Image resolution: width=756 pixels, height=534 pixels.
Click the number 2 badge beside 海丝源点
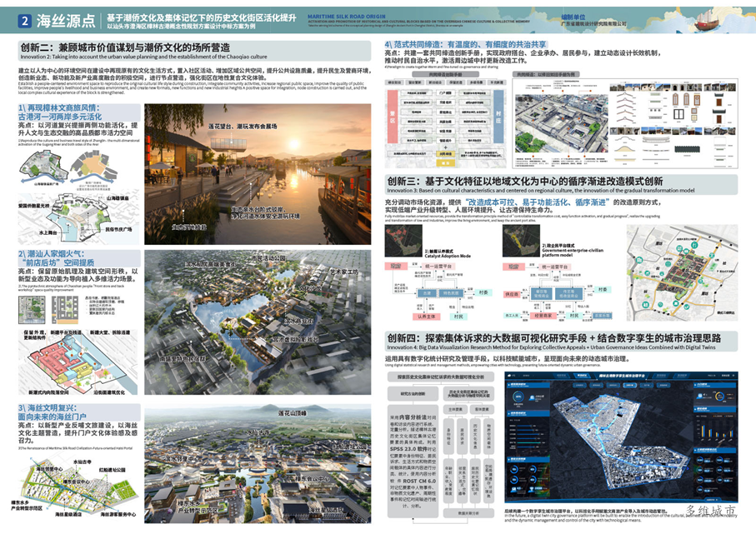pyautogui.click(x=24, y=21)
